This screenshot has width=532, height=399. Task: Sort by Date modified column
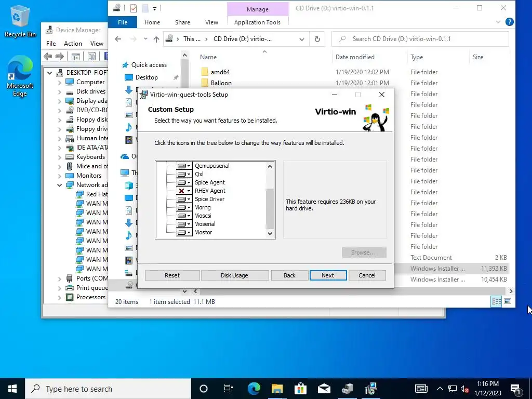[x=355, y=57]
